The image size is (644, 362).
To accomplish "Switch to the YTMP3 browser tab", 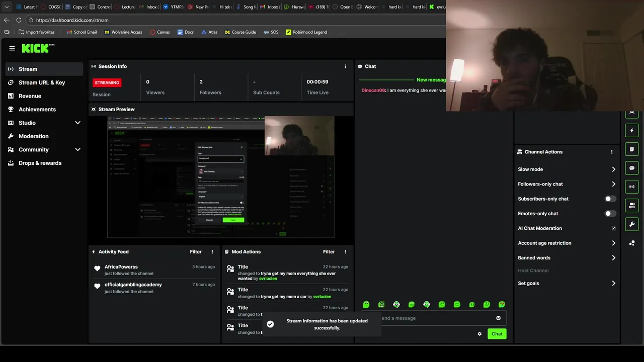I will [x=173, y=7].
